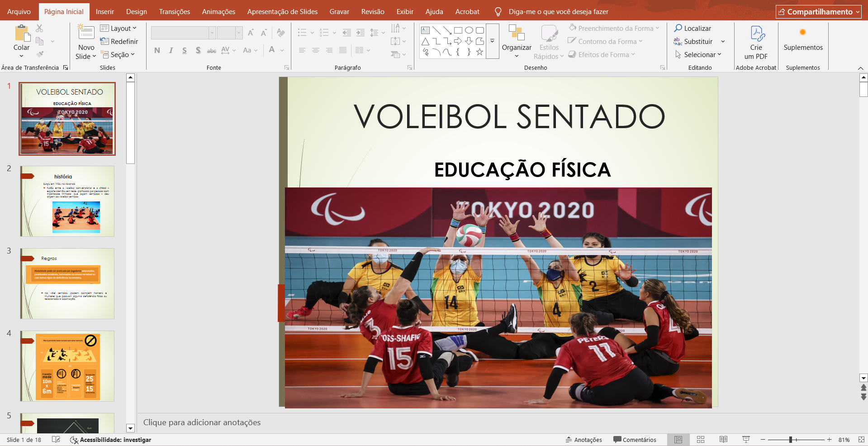Open the Compartilhamento dropdown
Screen dimensions: 868x446
click(x=819, y=12)
